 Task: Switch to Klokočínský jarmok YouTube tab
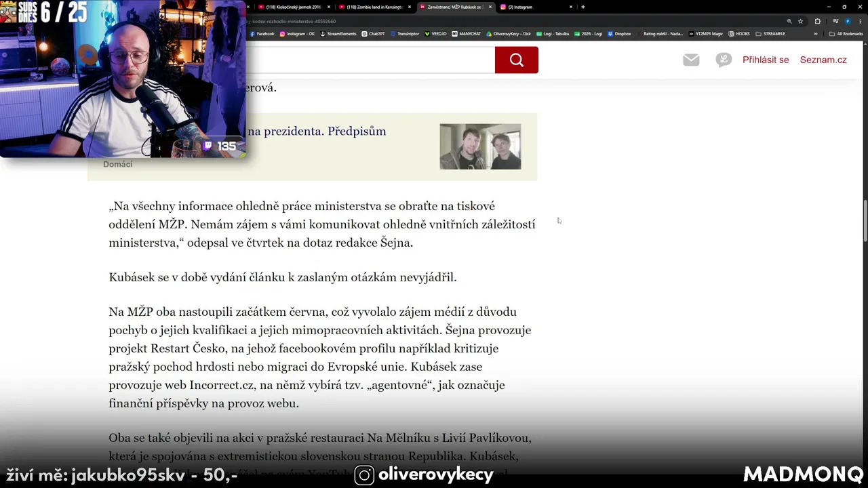(x=294, y=7)
